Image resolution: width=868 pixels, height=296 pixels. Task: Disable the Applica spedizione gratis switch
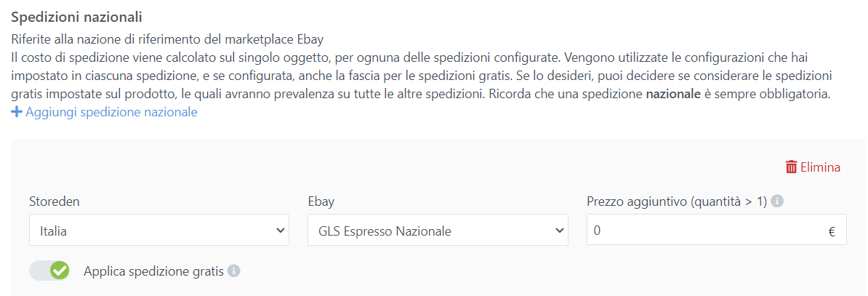(x=49, y=271)
